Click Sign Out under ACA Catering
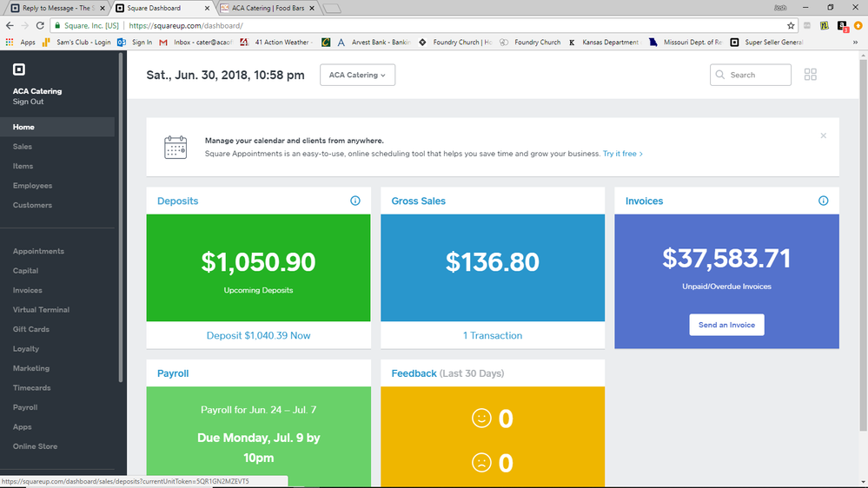The width and height of the screenshot is (868, 488). [x=28, y=102]
